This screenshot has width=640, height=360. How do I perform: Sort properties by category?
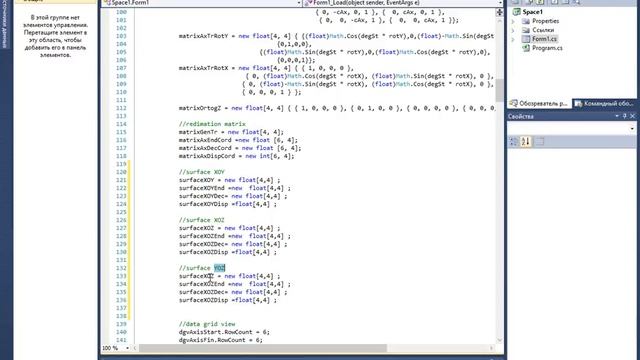[513, 142]
